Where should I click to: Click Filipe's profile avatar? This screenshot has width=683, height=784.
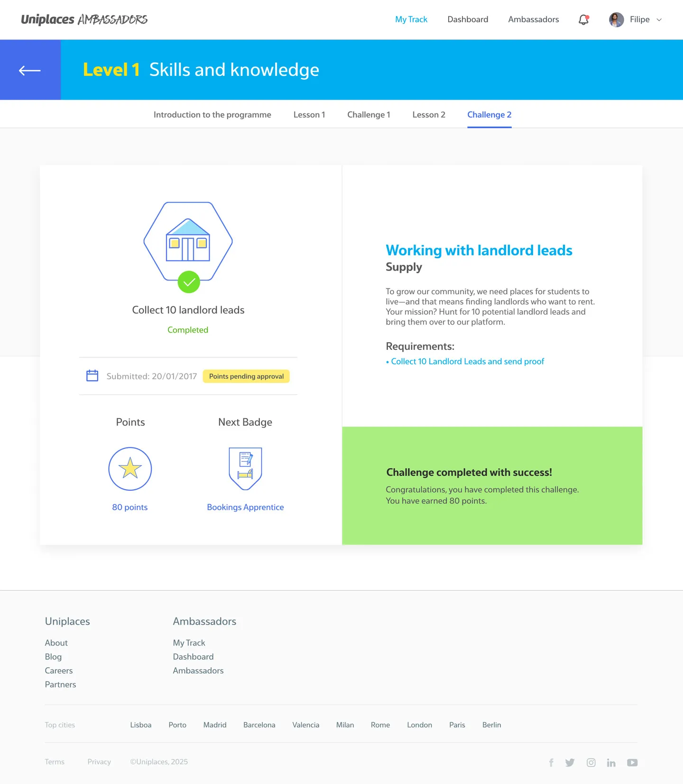(x=616, y=19)
